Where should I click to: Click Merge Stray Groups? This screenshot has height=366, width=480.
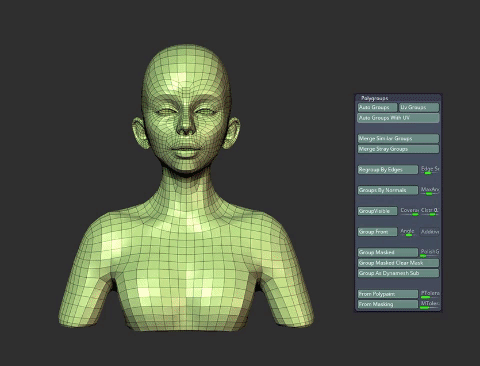click(x=398, y=149)
